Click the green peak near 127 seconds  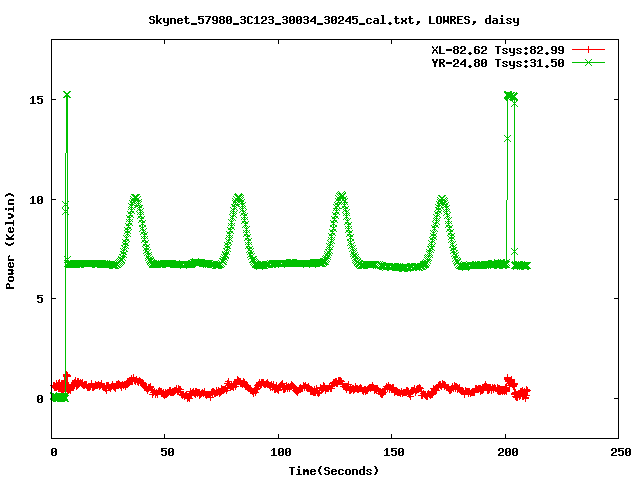341,197
